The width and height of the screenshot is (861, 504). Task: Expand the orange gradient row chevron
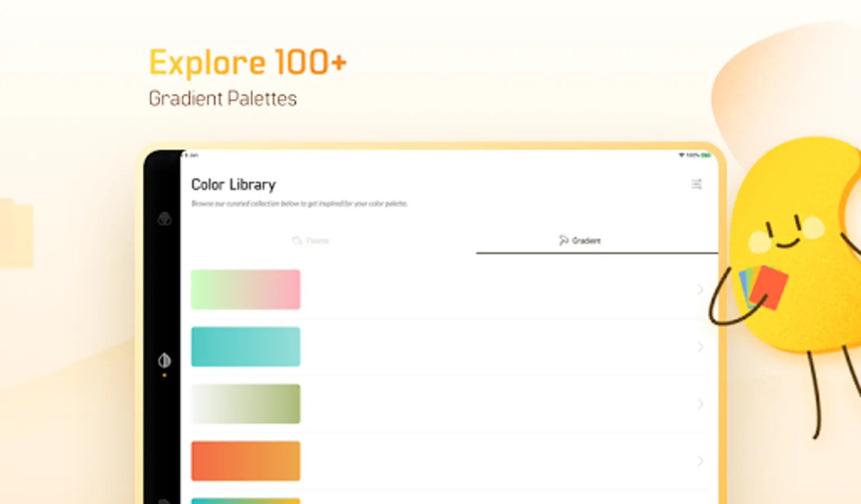tap(700, 461)
